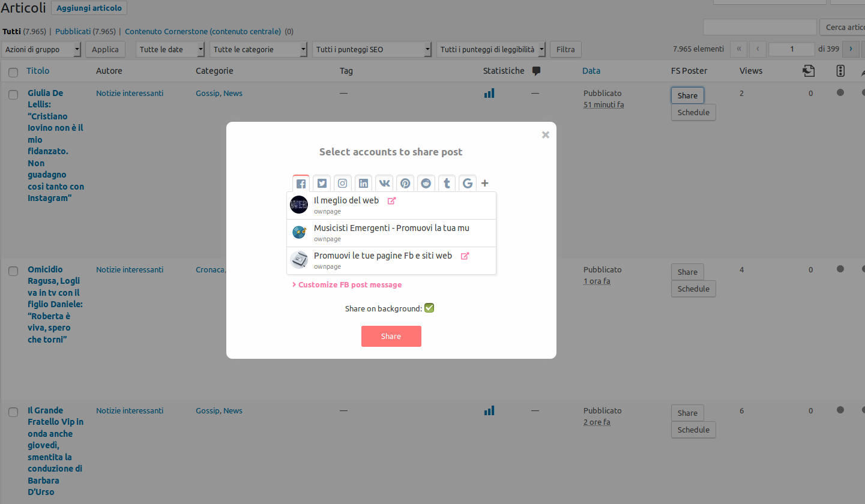Open external link for Il meglio del web
865x504 pixels.
click(392, 201)
